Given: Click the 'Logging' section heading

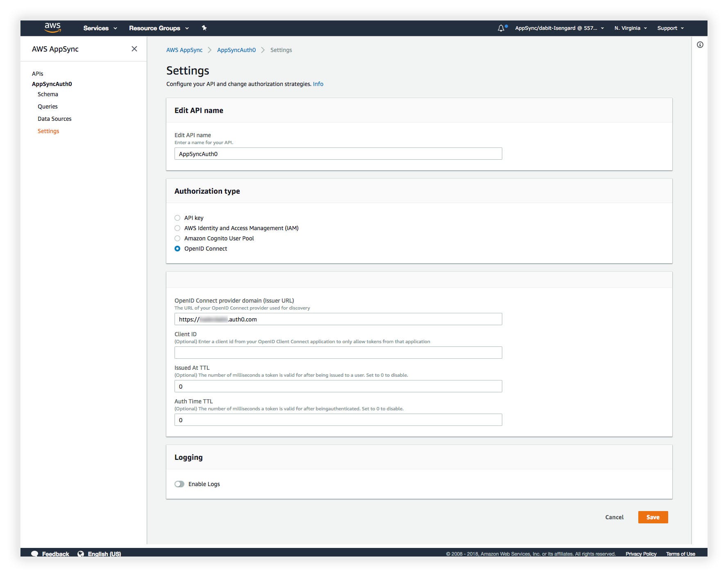Looking at the screenshot, I should tap(188, 457).
